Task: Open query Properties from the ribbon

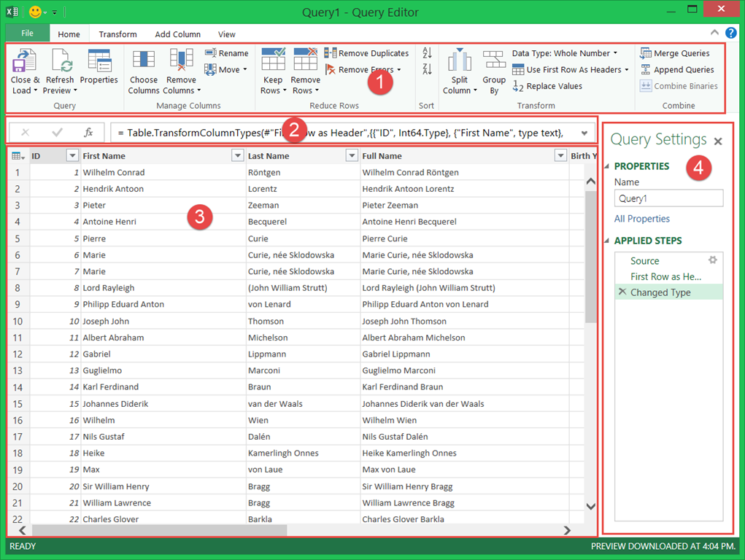Action: [x=99, y=62]
